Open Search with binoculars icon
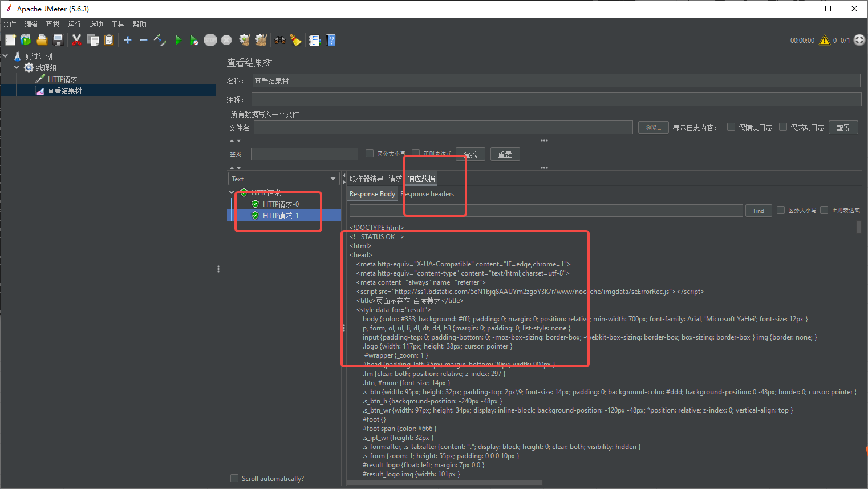The height and width of the screenshot is (489, 868). pyautogui.click(x=279, y=40)
